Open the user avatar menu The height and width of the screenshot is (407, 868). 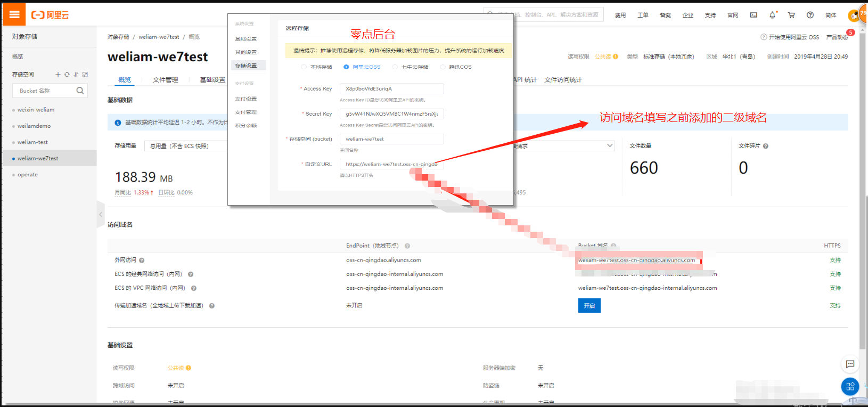[x=853, y=15]
